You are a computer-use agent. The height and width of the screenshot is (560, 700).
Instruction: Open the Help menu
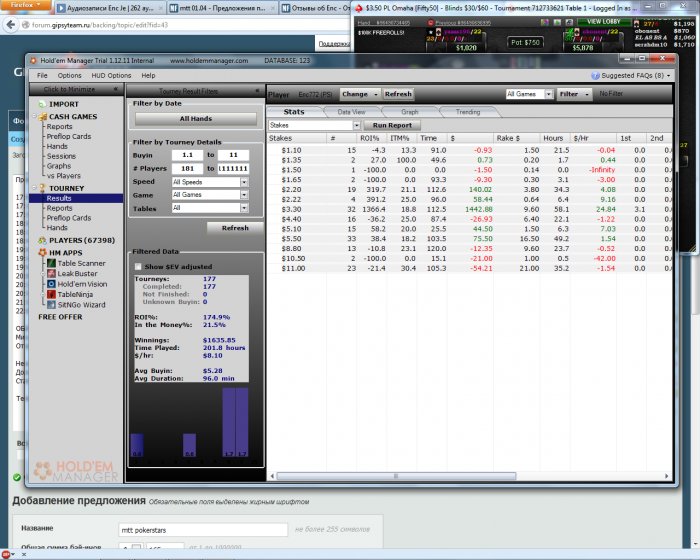148,75
